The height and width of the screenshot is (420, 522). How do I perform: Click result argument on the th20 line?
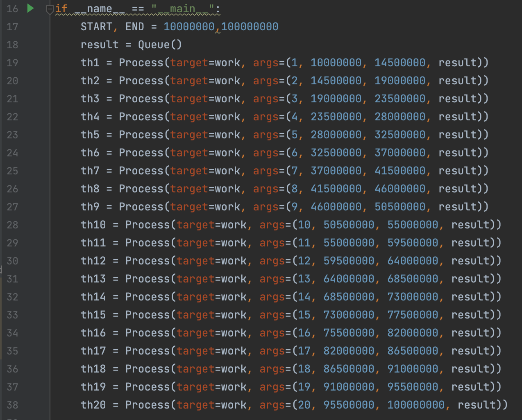pyautogui.click(x=477, y=405)
